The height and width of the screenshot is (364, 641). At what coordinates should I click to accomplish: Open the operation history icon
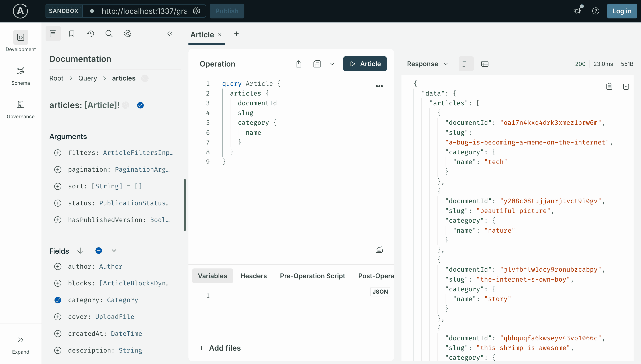pyautogui.click(x=90, y=33)
